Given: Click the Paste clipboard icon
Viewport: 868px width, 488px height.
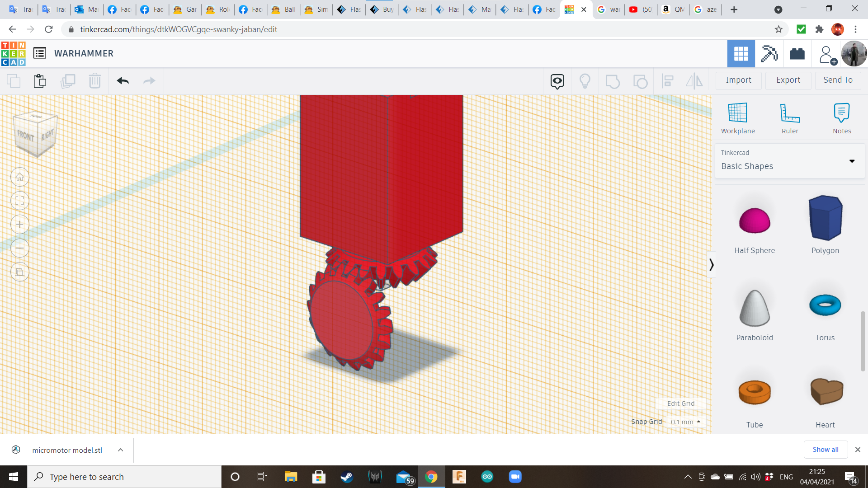Looking at the screenshot, I should pos(40,81).
